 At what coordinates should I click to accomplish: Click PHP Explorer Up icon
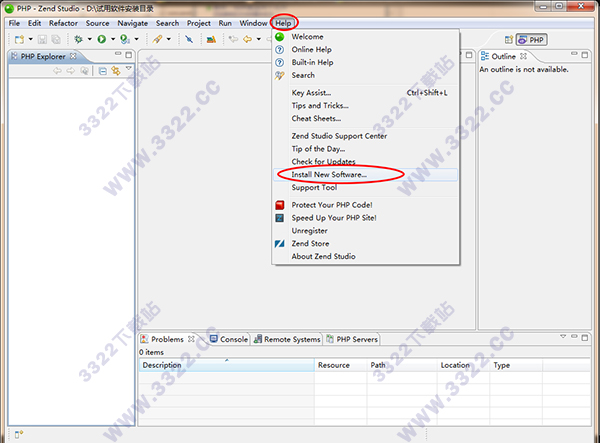[x=84, y=71]
